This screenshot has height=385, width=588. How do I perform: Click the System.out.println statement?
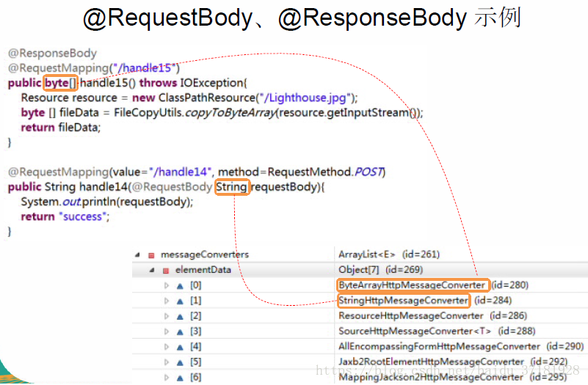click(107, 202)
